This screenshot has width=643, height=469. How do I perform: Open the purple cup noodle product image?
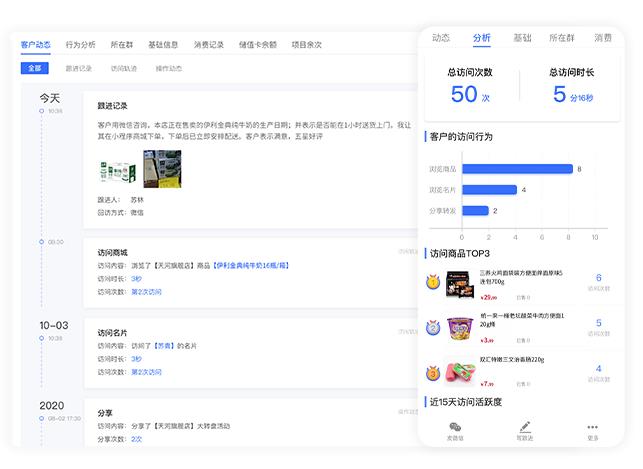pos(460,328)
